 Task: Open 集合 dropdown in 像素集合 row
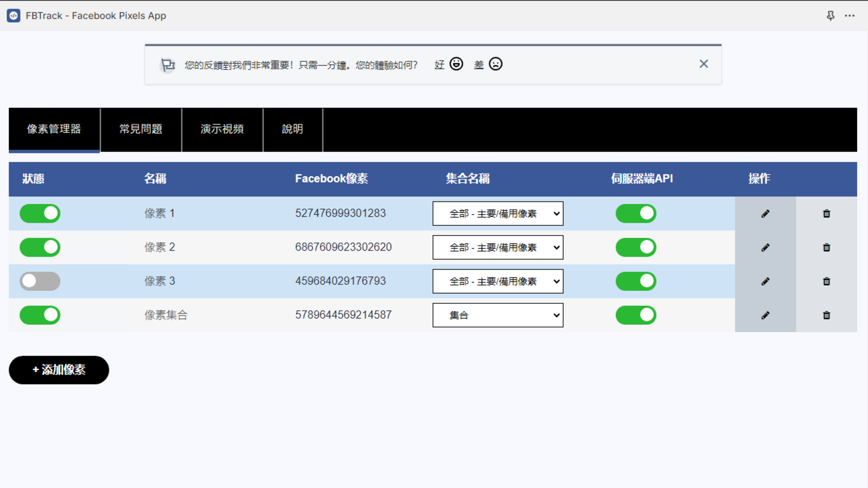coord(498,315)
